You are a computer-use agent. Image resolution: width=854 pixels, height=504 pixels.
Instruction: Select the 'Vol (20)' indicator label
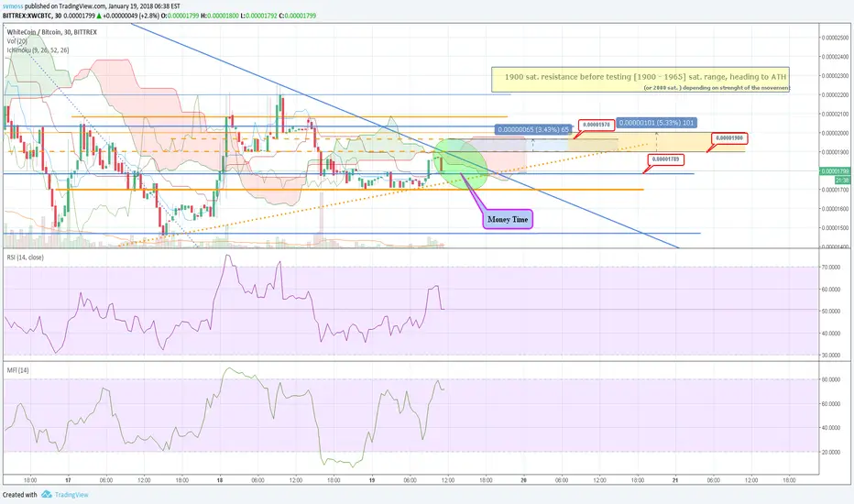coord(16,41)
